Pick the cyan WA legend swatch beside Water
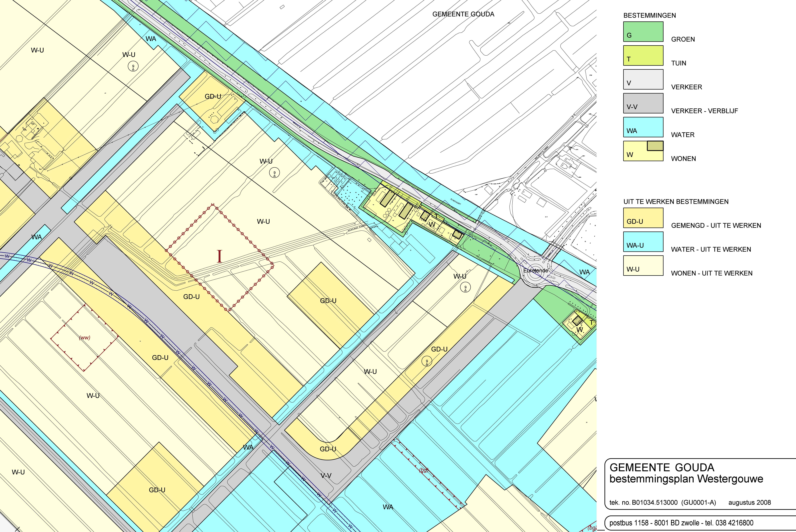Image resolution: width=796 pixels, height=532 pixels. [643, 127]
